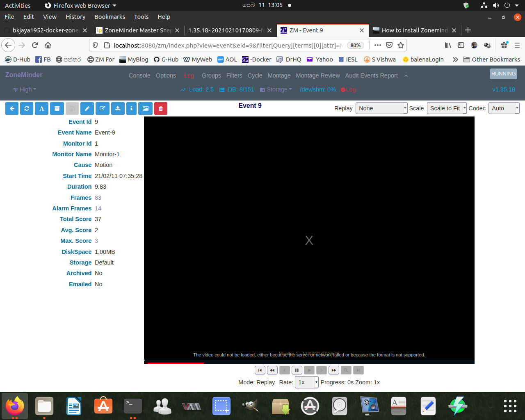Jump to previous event button in player controls

coord(260,370)
